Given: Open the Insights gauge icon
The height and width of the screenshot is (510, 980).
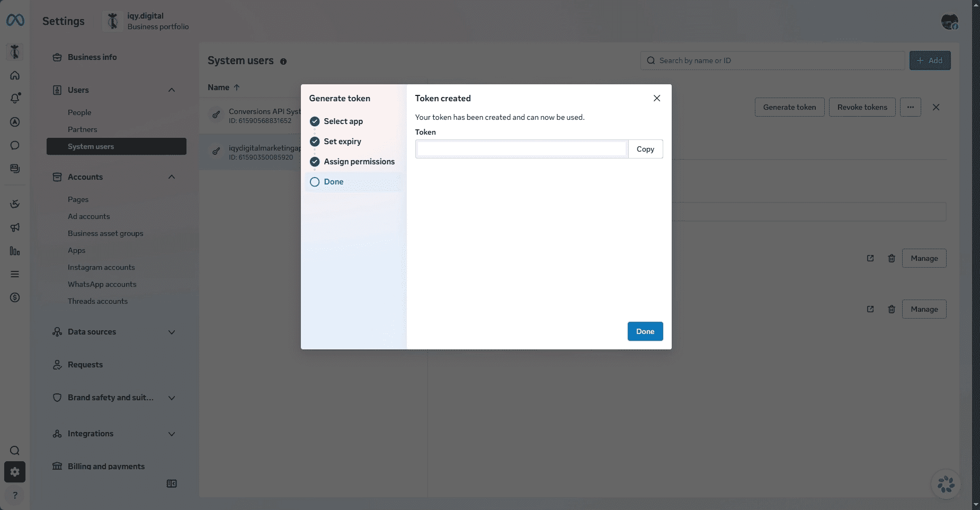Looking at the screenshot, I should 15,204.
